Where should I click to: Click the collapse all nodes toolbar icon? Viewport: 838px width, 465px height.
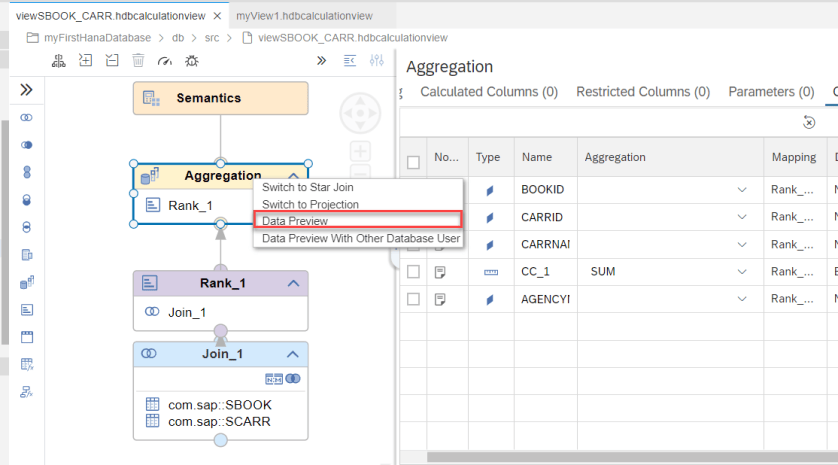(112, 60)
